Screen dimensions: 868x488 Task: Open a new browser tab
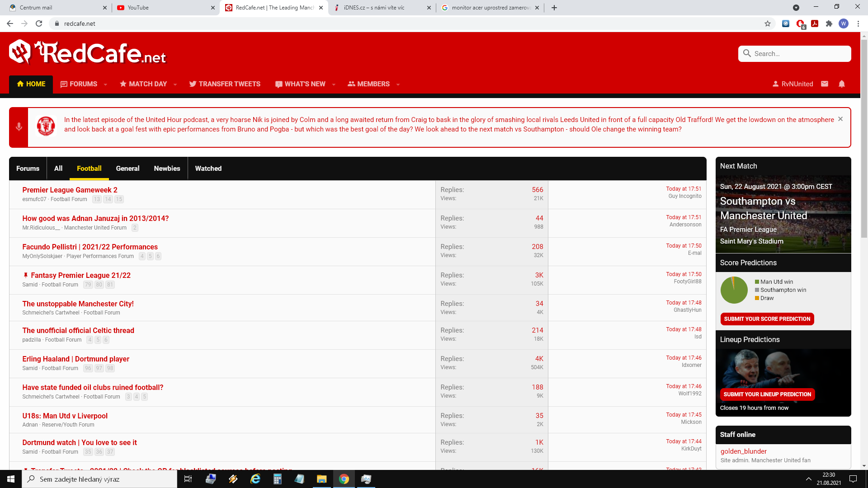[554, 8]
